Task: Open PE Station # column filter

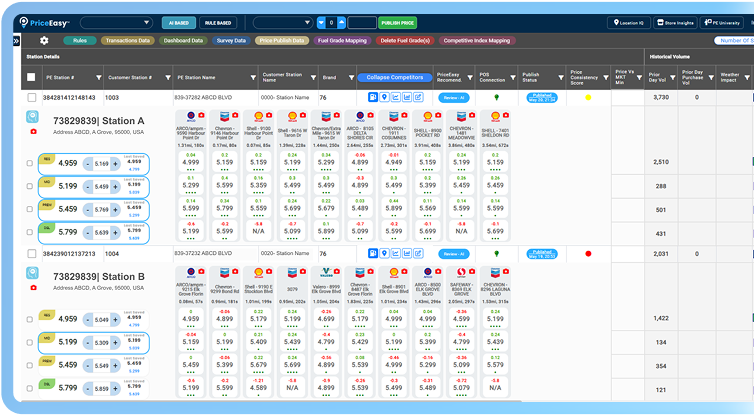Action: click(99, 77)
